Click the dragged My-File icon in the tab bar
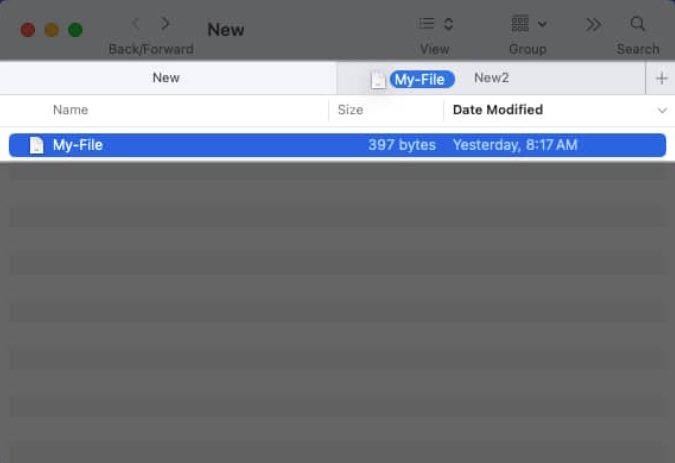Screen dimensions: 675x463 (378, 80)
